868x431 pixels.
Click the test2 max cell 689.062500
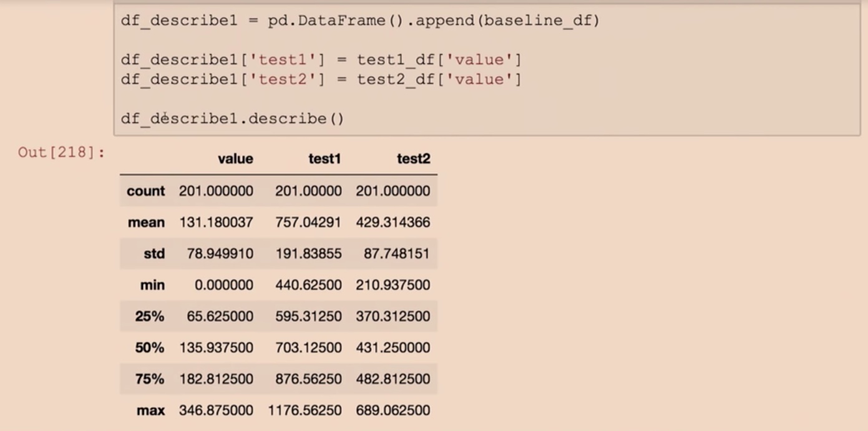pos(393,410)
